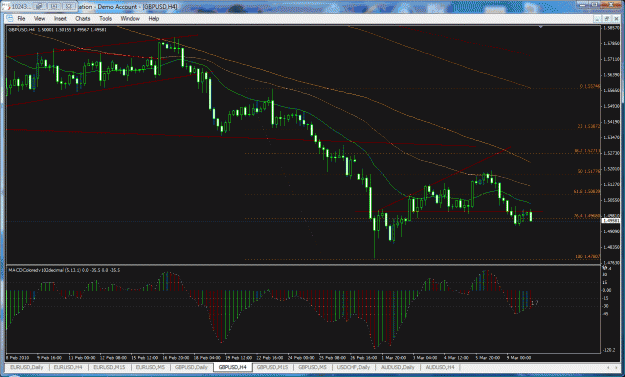The height and width of the screenshot is (377, 625).
Task: Switch to the EURUSD,H4 chart tab
Action: point(68,367)
